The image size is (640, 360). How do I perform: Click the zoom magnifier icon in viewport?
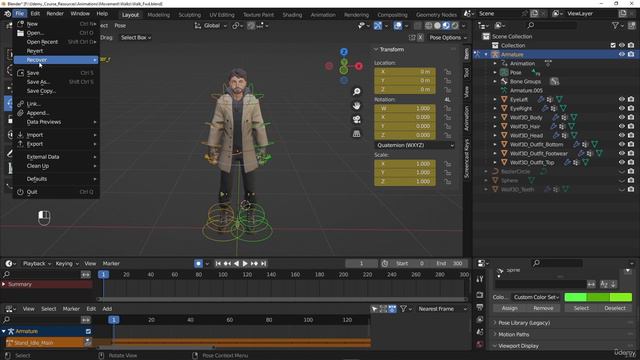click(x=357, y=91)
